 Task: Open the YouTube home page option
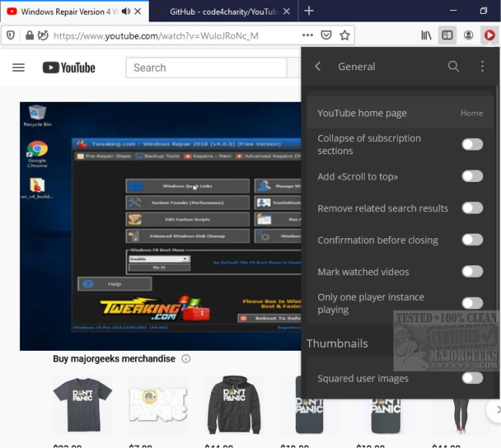pos(400,113)
